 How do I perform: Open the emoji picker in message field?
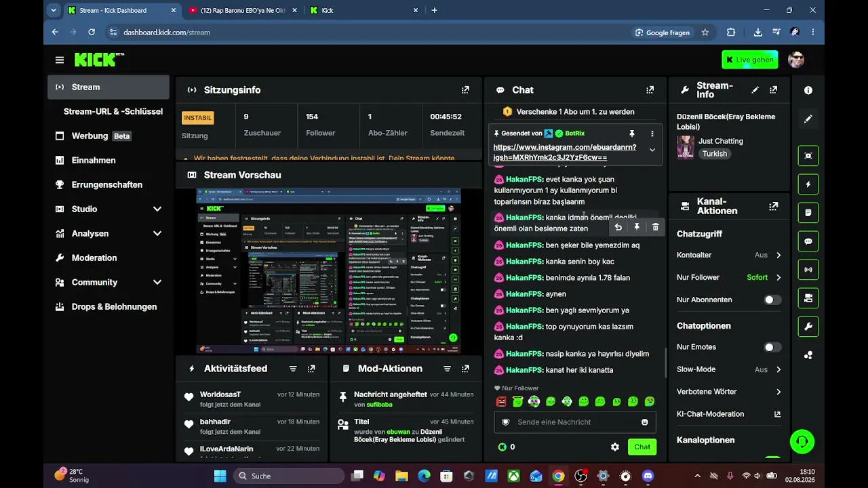tap(644, 422)
